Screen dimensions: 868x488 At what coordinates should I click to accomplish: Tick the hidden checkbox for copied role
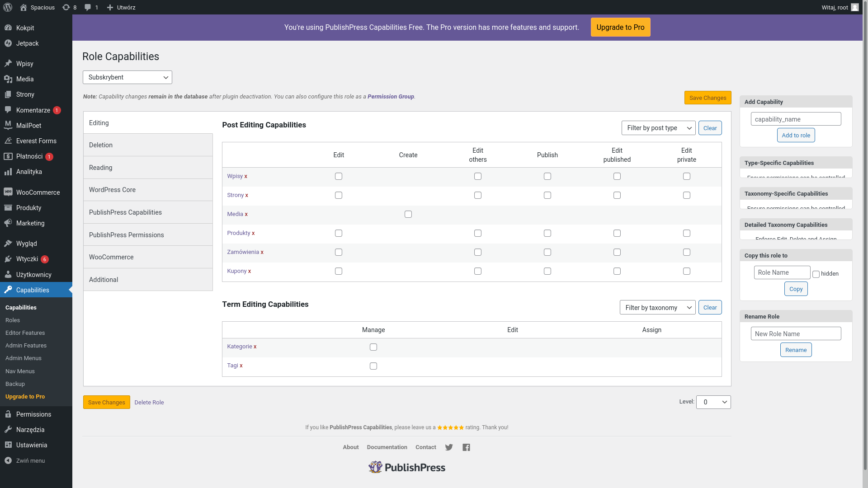816,274
